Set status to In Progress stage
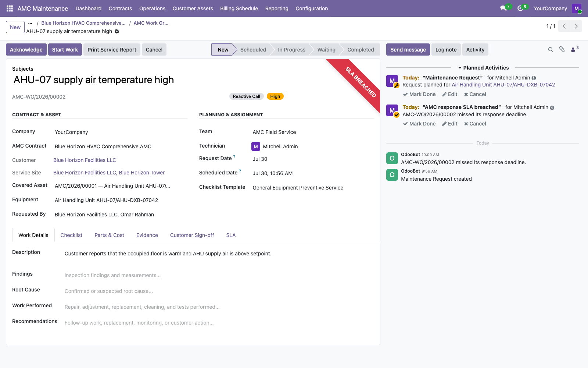The image size is (588, 368). click(x=291, y=50)
